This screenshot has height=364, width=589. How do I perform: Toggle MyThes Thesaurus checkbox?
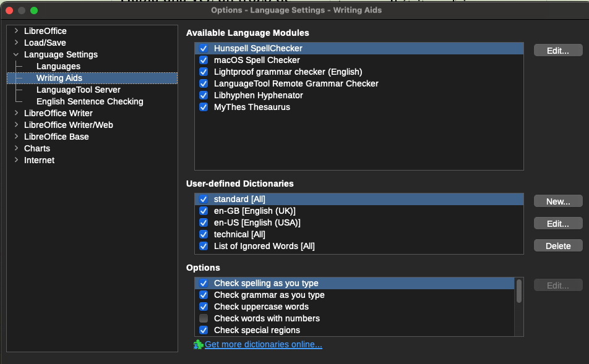click(204, 107)
